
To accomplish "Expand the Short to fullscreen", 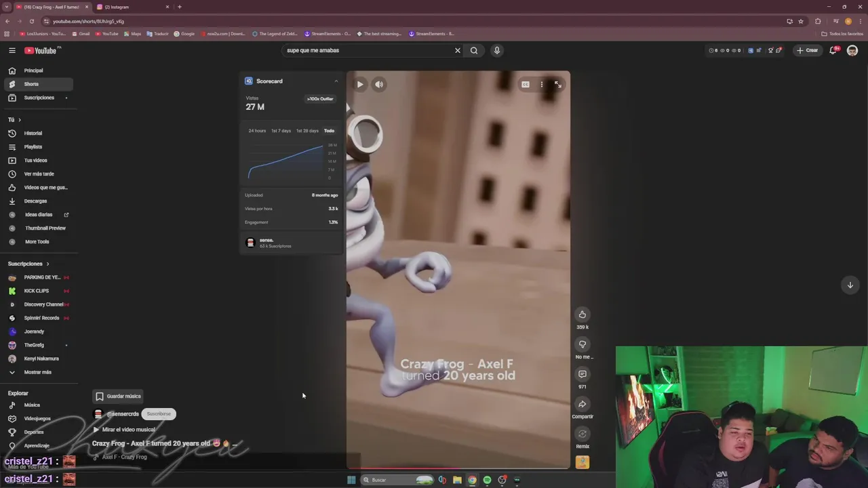I will [558, 85].
